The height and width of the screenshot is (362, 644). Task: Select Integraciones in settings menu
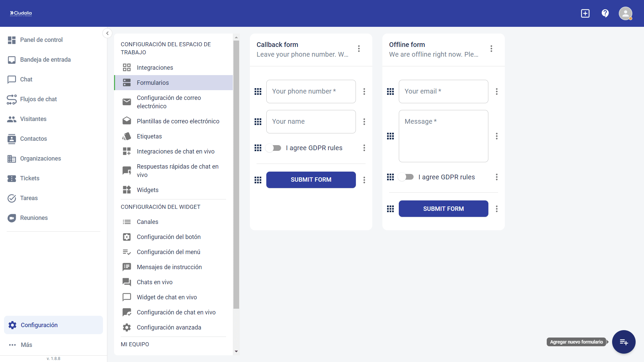coord(155,68)
